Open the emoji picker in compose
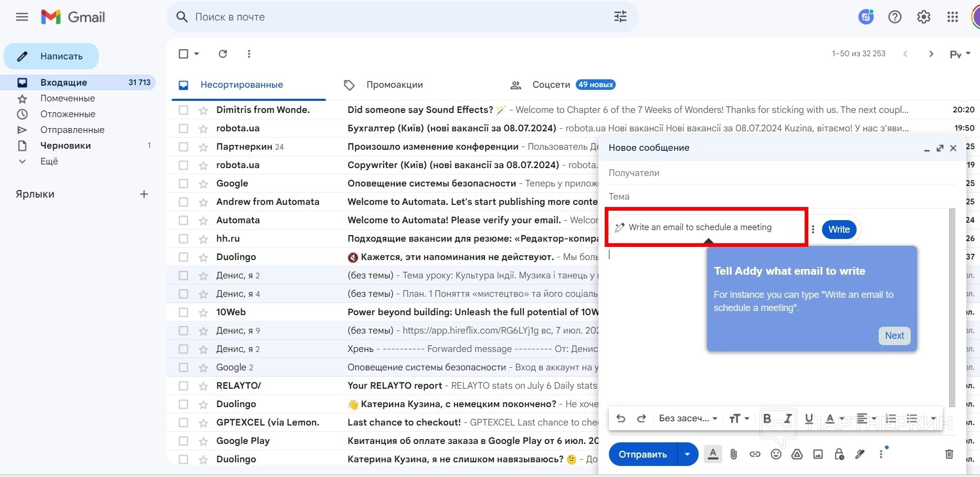This screenshot has width=980, height=477. click(x=776, y=454)
